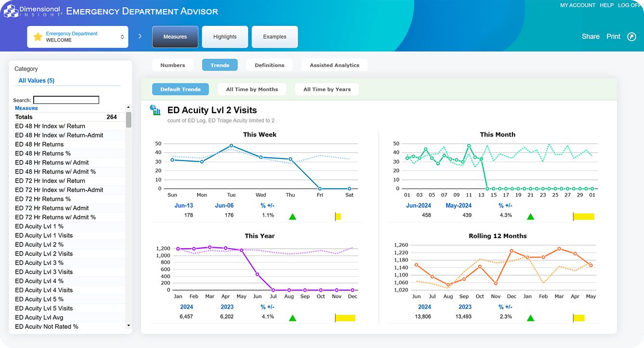Expand the breadcrumb chevron arrow
The width and height of the screenshot is (644, 348).
coord(140,36)
